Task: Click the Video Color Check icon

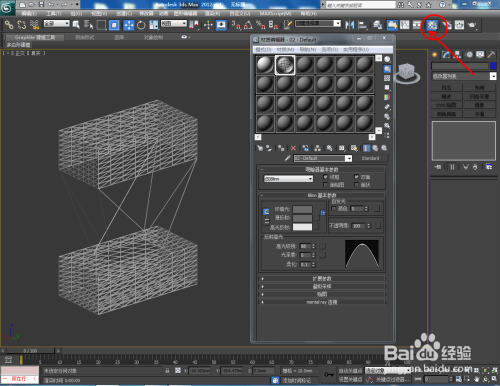Action: [x=387, y=97]
